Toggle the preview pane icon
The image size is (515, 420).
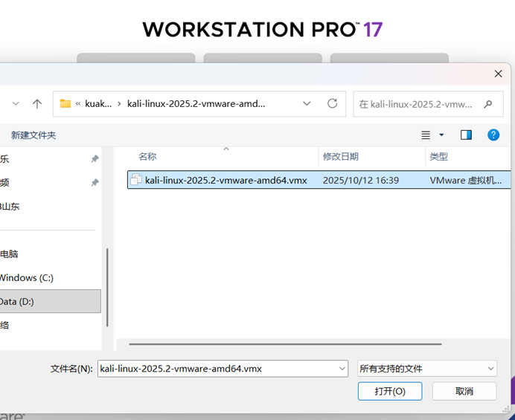(466, 135)
